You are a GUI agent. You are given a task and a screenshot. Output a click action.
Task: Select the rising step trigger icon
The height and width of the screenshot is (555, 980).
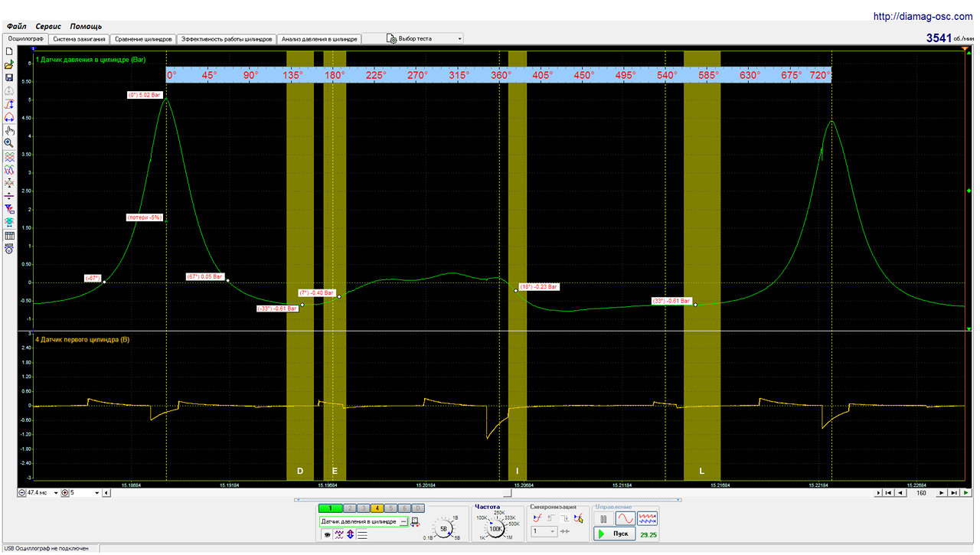551,518
